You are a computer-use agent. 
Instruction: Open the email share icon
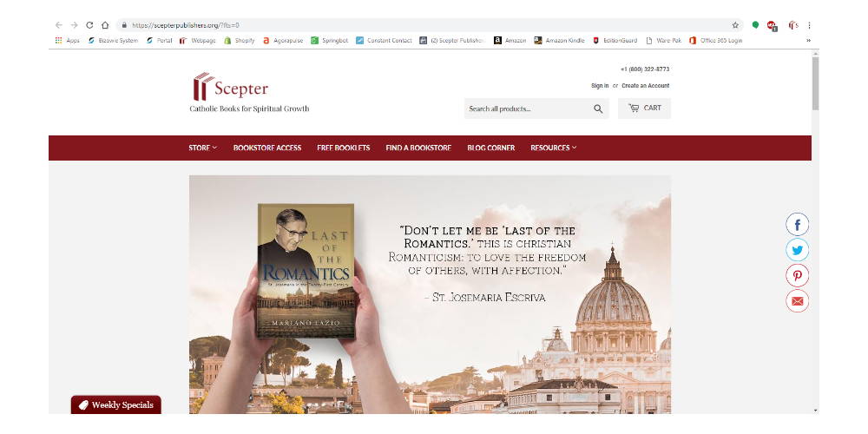click(x=797, y=301)
